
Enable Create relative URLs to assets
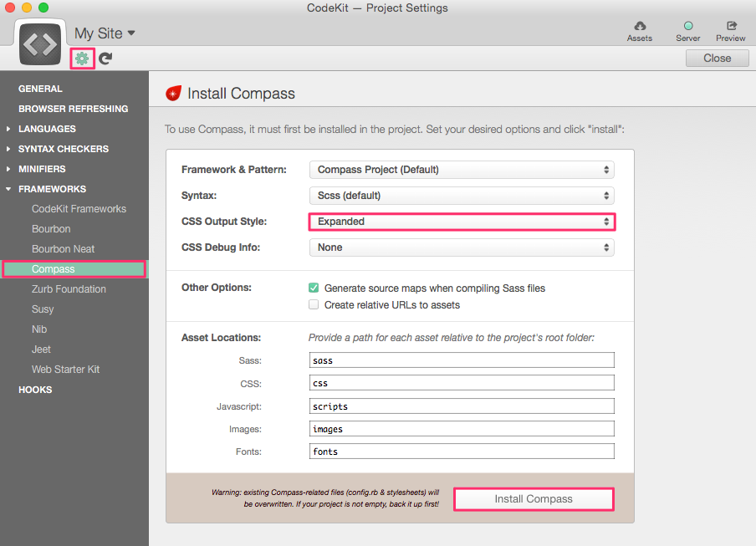(314, 304)
